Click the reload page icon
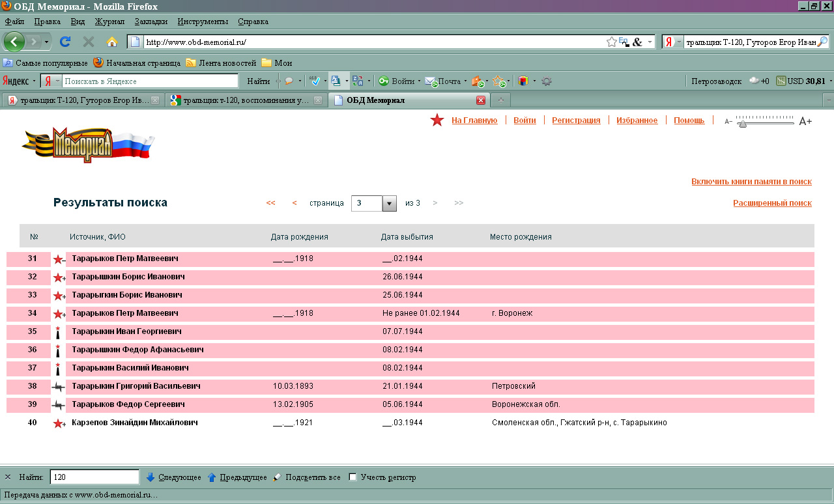The width and height of the screenshot is (834, 504). point(65,42)
